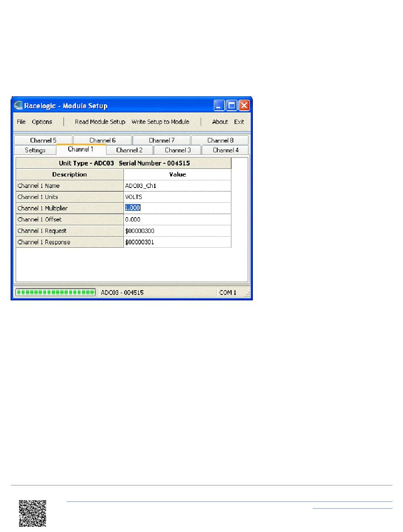The image size is (403, 532).
Task: Click the Channel 1 Response label
Action: pyautogui.click(x=70, y=242)
